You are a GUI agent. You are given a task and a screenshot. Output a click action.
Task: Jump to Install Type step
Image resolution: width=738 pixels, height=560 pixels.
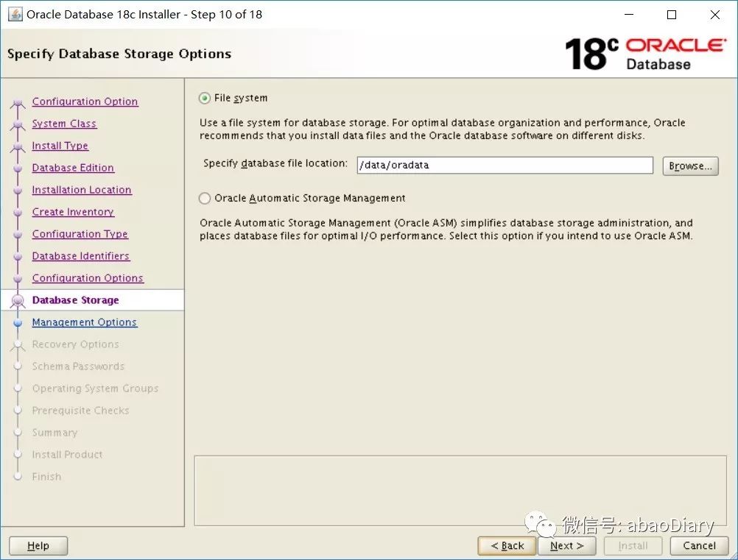[x=60, y=146]
